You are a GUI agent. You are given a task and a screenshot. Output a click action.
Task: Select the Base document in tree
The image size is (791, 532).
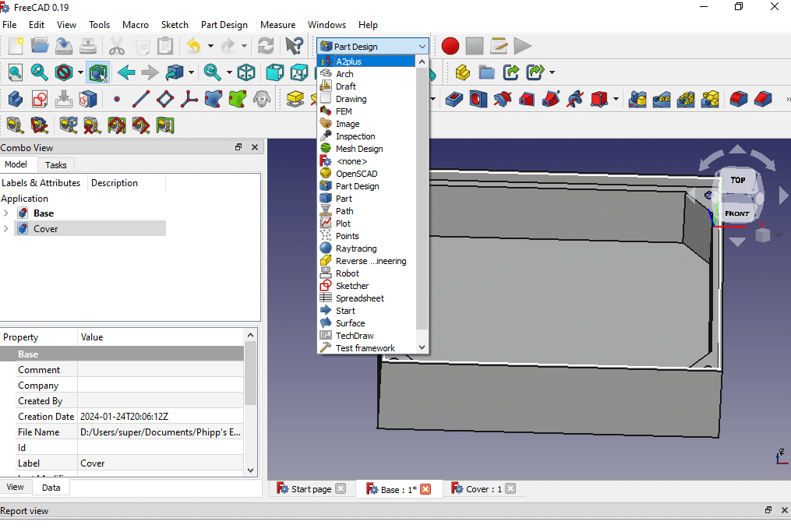[x=44, y=213]
